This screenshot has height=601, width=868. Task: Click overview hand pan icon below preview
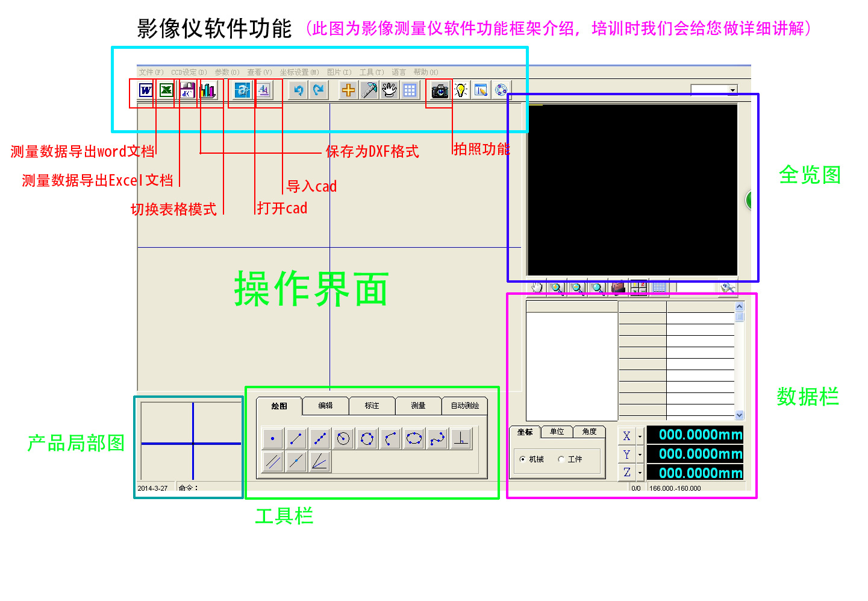coord(537,288)
